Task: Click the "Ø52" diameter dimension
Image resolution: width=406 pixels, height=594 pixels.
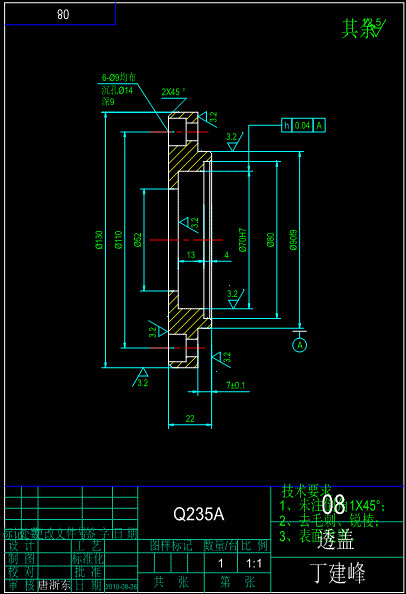Action: (138, 240)
